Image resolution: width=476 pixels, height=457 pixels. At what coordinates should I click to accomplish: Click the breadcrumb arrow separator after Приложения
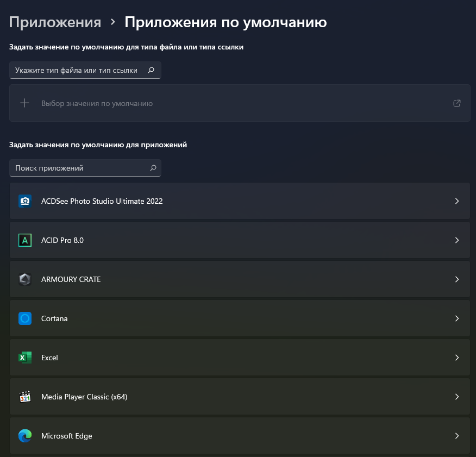[113, 22]
